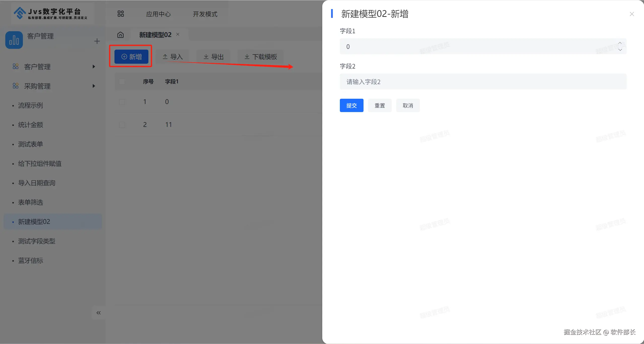
Task: Check the checkbox for row 1
Action: click(122, 102)
